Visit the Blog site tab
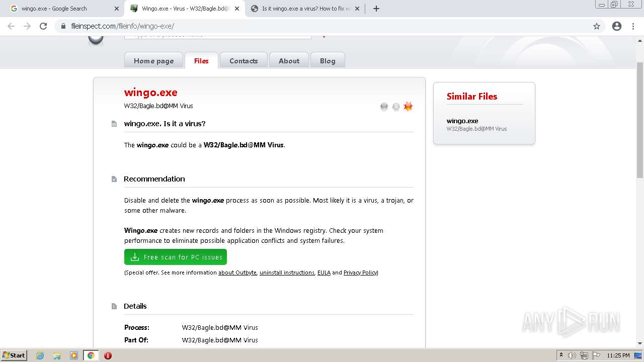The height and width of the screenshot is (362, 644). (x=328, y=60)
